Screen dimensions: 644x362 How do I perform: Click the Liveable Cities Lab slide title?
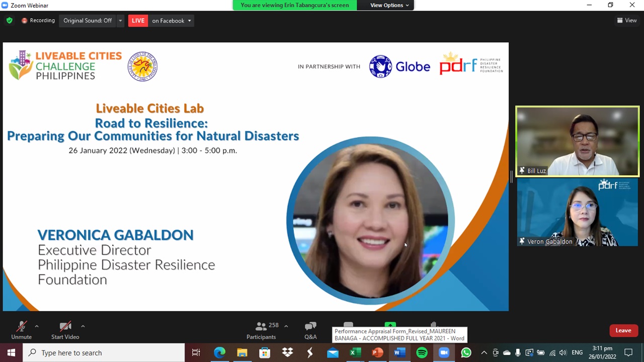click(x=149, y=108)
